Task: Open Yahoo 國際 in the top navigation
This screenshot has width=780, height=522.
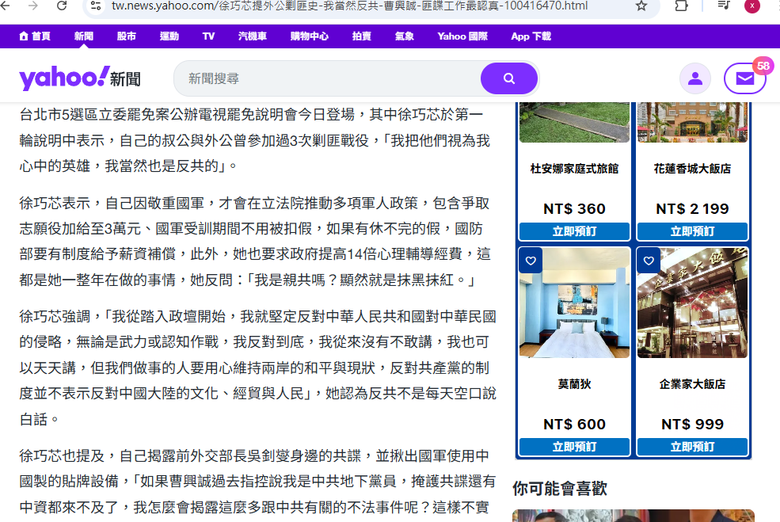Action: [x=463, y=36]
